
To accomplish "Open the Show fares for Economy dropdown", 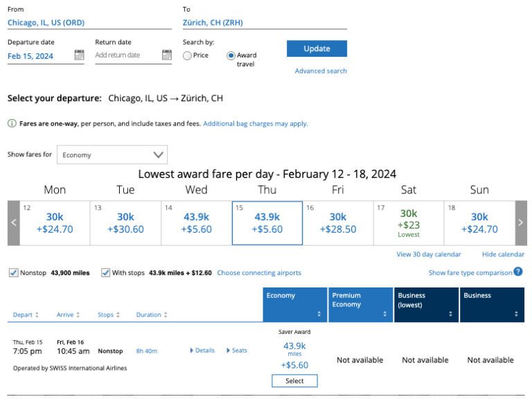I will coord(112,155).
